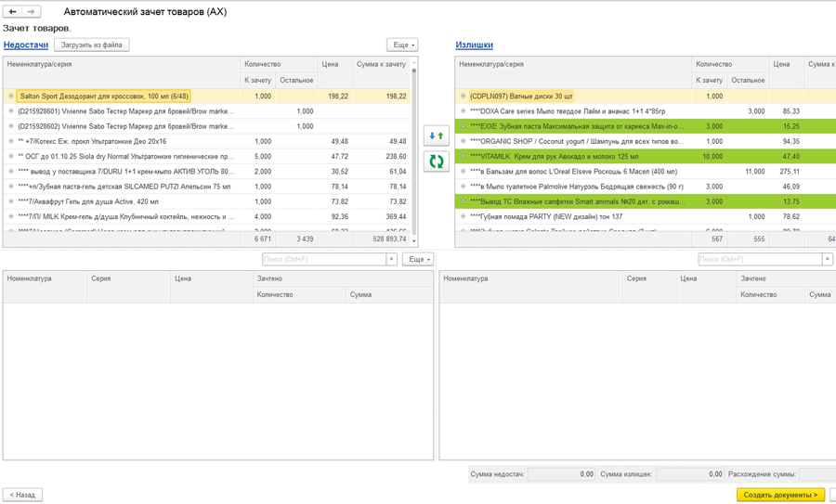This screenshot has width=836, height=504.
Task: Open the top Еще dropdown menu
Action: 402,45
